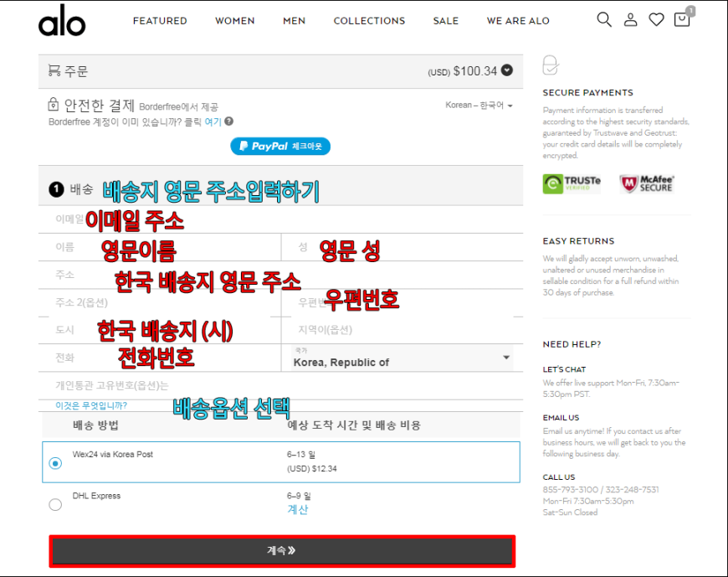Click the McAfee Secure badge
The height and width of the screenshot is (577, 728).
[x=646, y=184]
